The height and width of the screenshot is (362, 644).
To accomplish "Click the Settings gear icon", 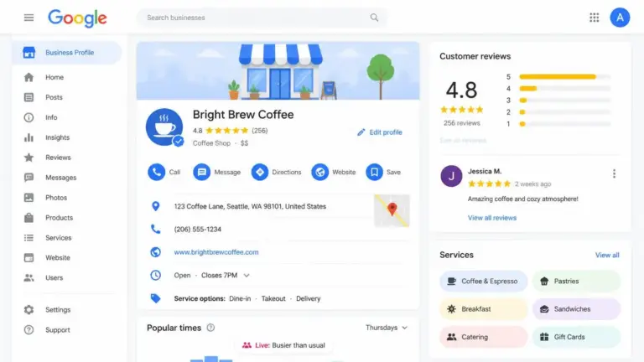I will coord(29,310).
